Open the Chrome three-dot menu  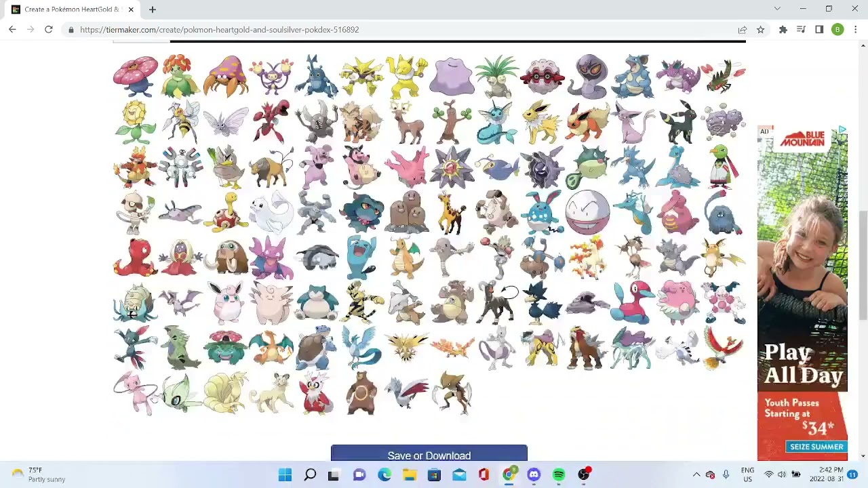click(856, 30)
